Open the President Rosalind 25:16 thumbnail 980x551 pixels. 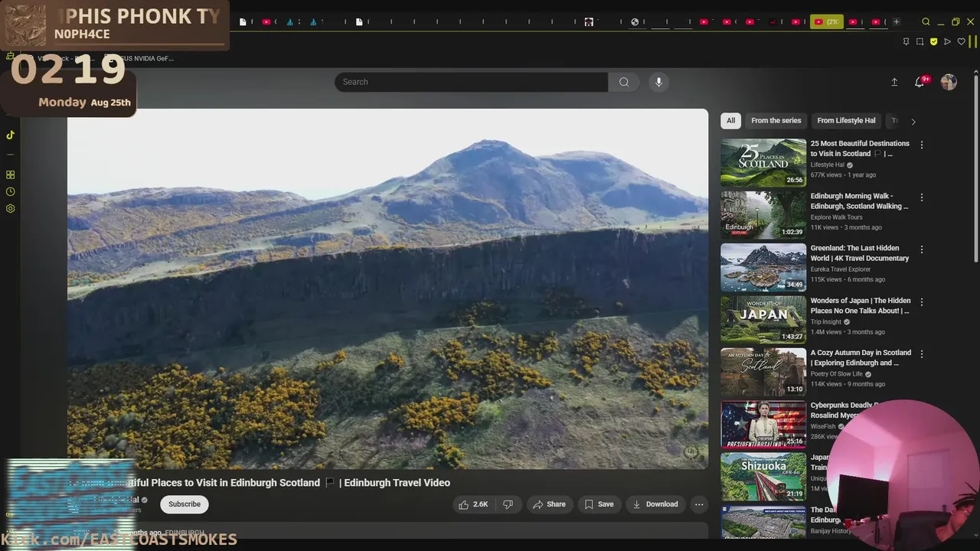point(763,425)
